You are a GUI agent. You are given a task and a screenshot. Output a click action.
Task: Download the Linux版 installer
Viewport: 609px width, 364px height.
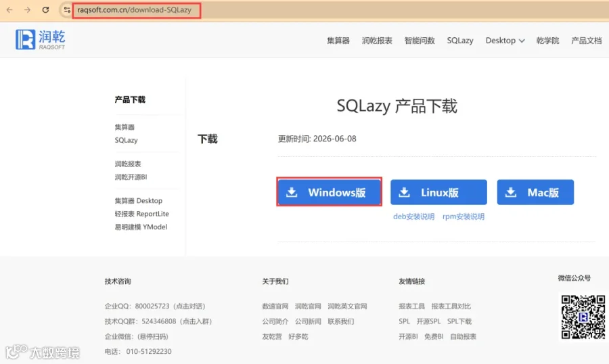click(438, 192)
